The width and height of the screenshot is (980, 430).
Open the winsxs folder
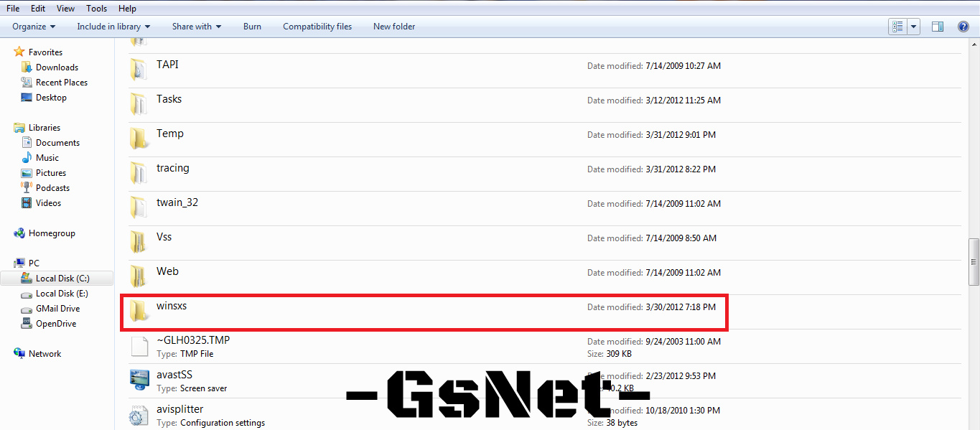pyautogui.click(x=172, y=306)
